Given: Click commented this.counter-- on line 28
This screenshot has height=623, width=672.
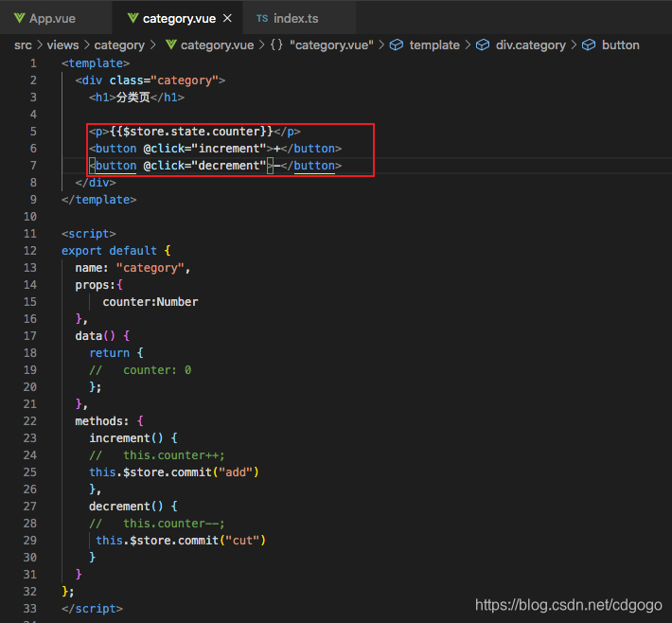Looking at the screenshot, I should pyautogui.click(x=173, y=524).
